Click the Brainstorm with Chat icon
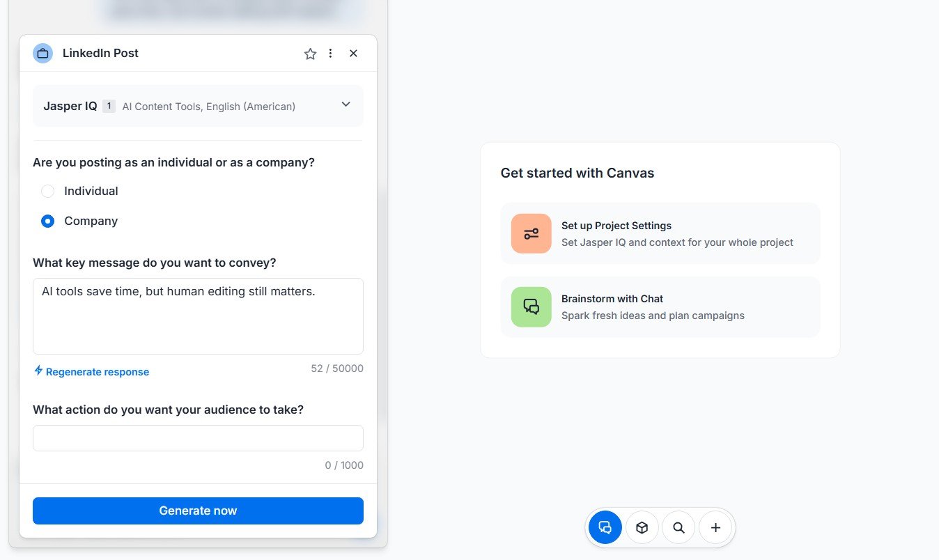 pos(531,306)
